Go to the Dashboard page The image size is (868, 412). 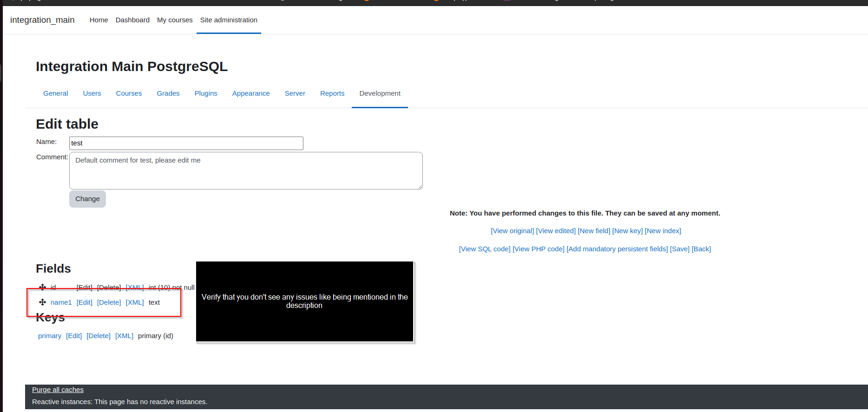132,20
